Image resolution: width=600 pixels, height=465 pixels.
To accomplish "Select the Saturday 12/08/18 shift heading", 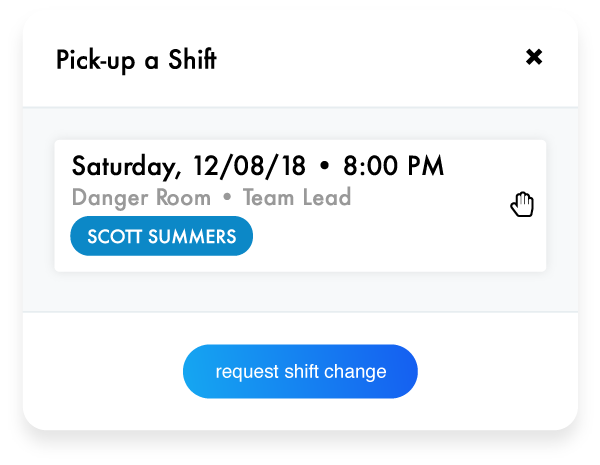I will pos(257,165).
